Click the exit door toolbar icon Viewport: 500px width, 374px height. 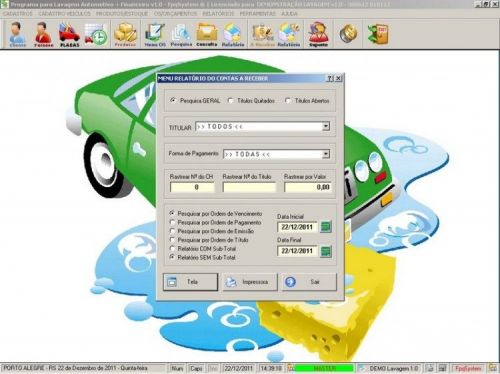point(378,34)
